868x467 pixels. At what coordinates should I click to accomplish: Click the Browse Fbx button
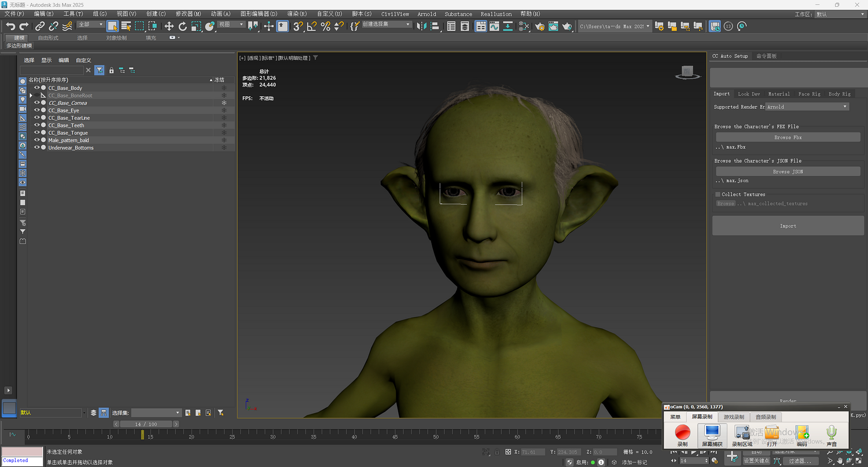pos(788,137)
